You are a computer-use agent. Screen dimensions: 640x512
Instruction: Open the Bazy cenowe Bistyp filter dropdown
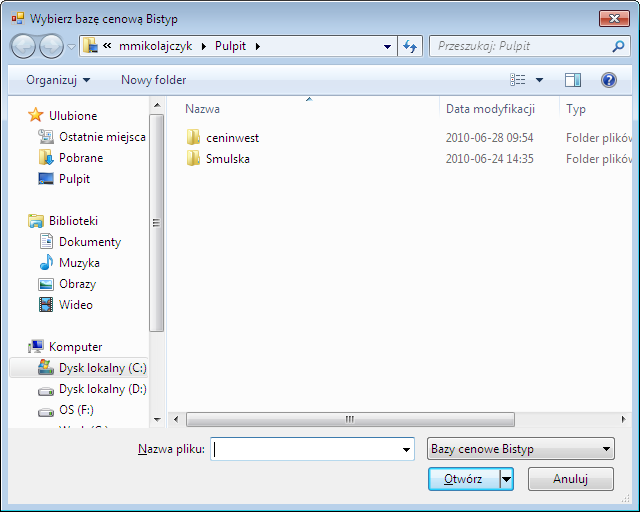click(520, 449)
